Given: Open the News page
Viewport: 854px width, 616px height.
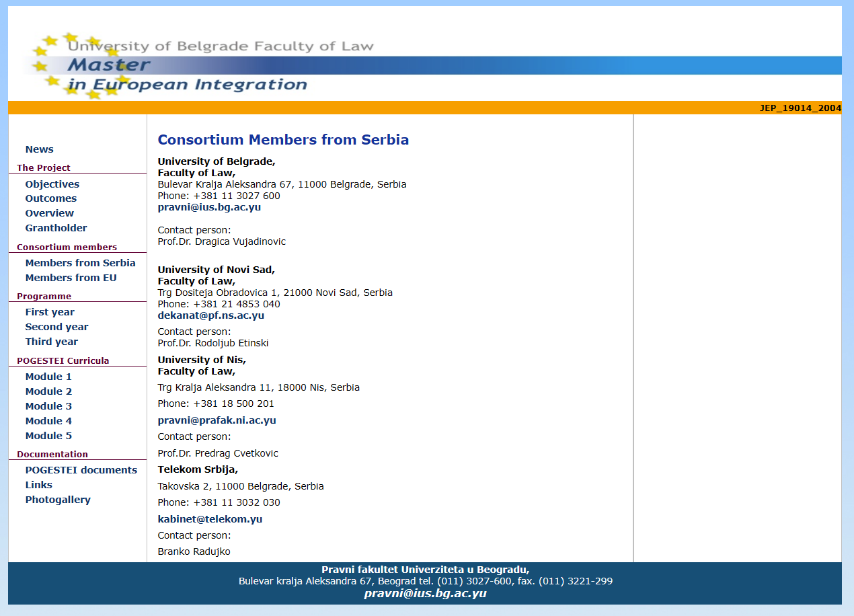Looking at the screenshot, I should (39, 149).
